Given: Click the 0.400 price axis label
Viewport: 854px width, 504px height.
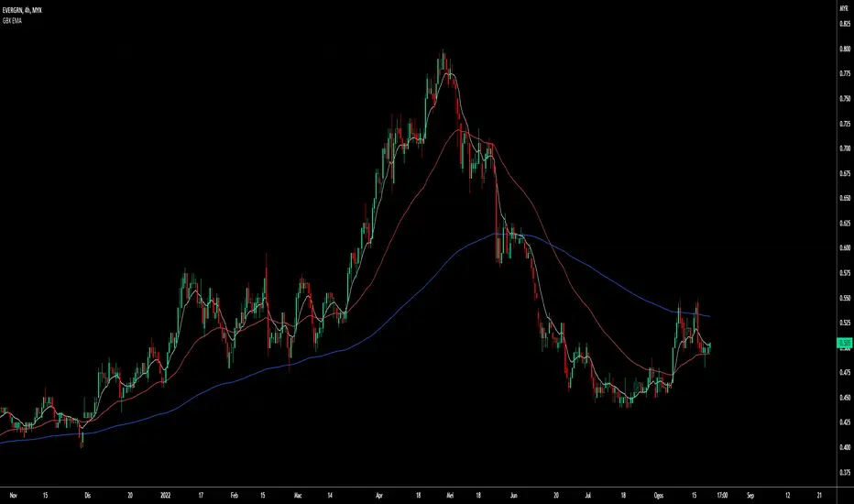Looking at the screenshot, I should [x=845, y=447].
